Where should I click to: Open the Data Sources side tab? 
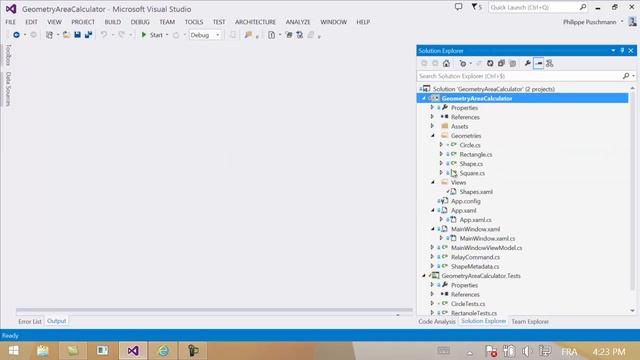pyautogui.click(x=8, y=89)
